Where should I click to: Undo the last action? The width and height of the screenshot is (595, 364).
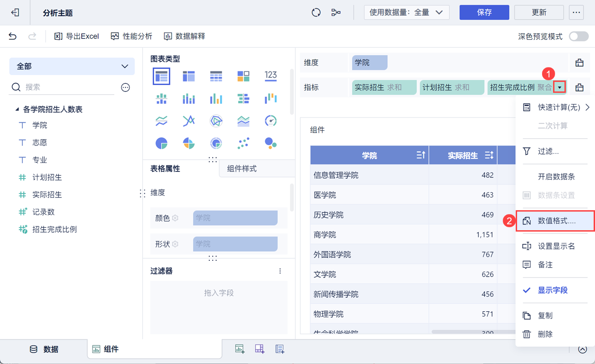coord(13,36)
